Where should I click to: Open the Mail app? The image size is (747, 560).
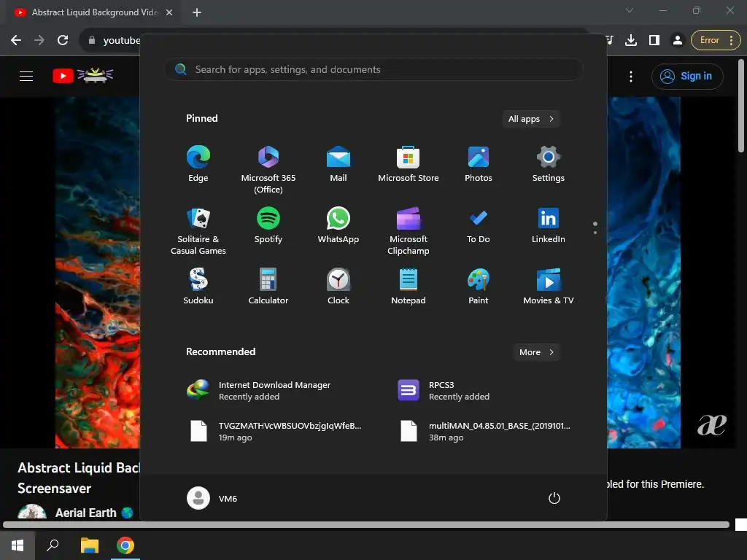[338, 164]
